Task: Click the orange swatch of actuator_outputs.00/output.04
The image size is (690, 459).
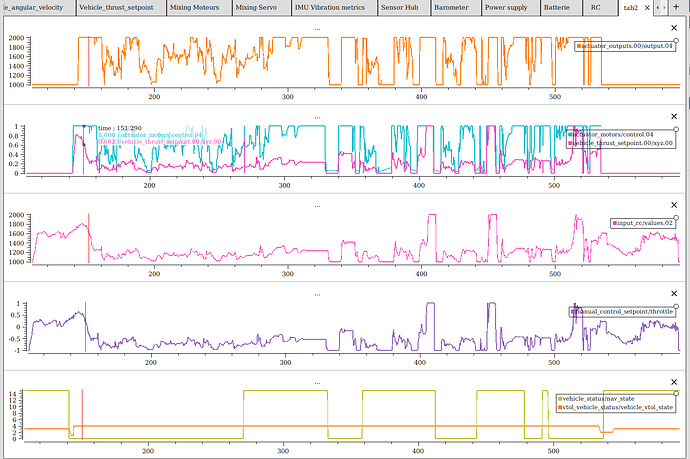Action: (x=579, y=46)
